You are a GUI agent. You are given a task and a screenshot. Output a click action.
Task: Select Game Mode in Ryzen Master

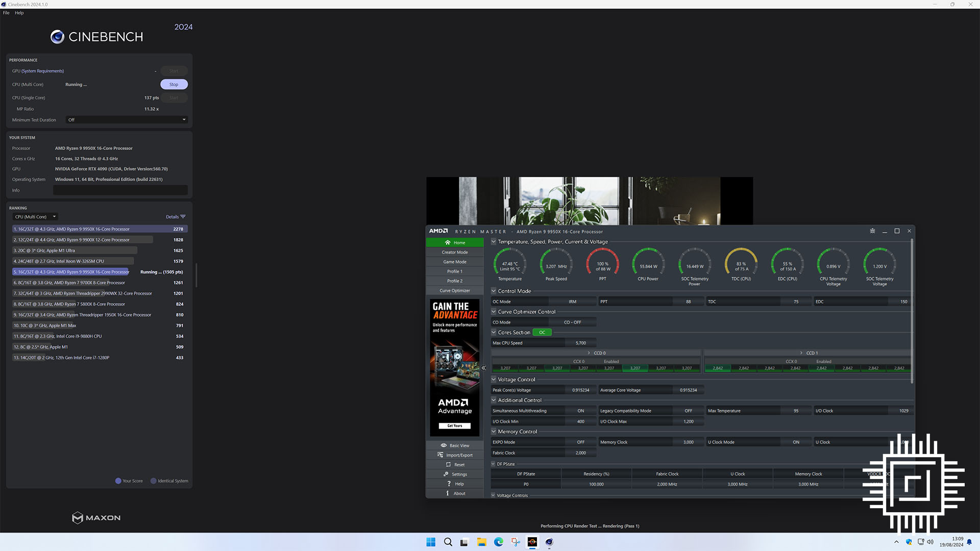(455, 262)
